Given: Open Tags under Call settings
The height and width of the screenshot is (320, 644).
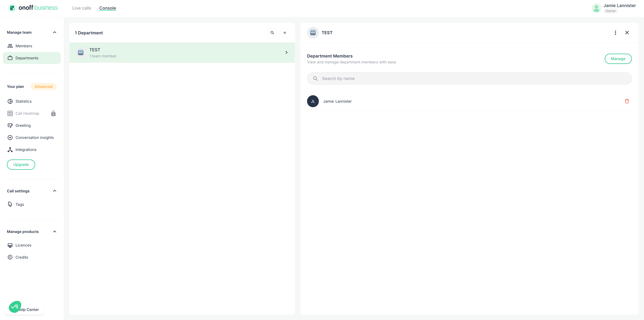Looking at the screenshot, I should pos(32,204).
